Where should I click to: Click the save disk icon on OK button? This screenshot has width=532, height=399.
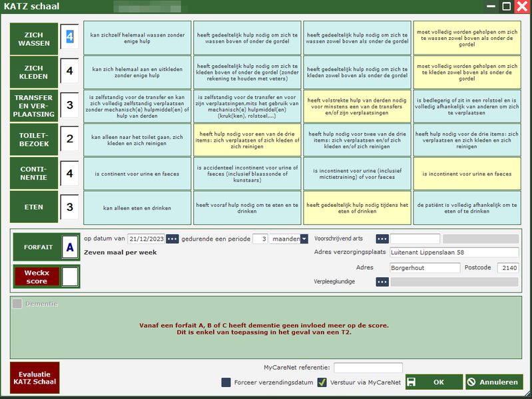(411, 382)
